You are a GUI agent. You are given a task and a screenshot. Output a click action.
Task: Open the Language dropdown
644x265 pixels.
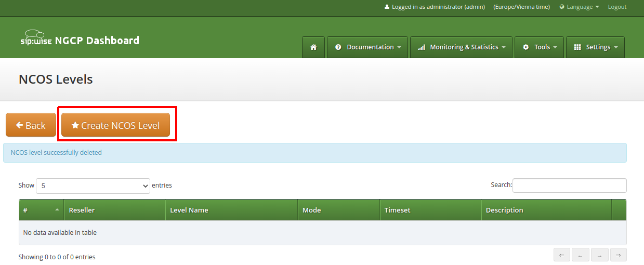[579, 7]
